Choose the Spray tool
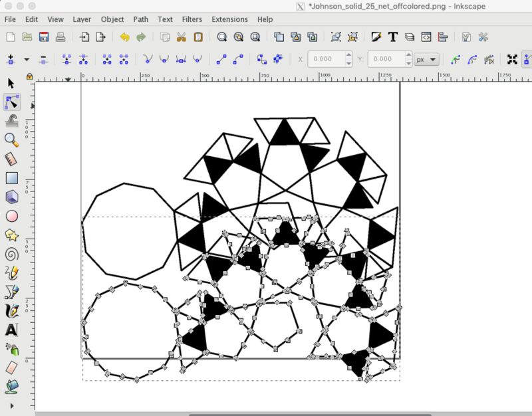The image size is (532, 416). pyautogui.click(x=12, y=349)
